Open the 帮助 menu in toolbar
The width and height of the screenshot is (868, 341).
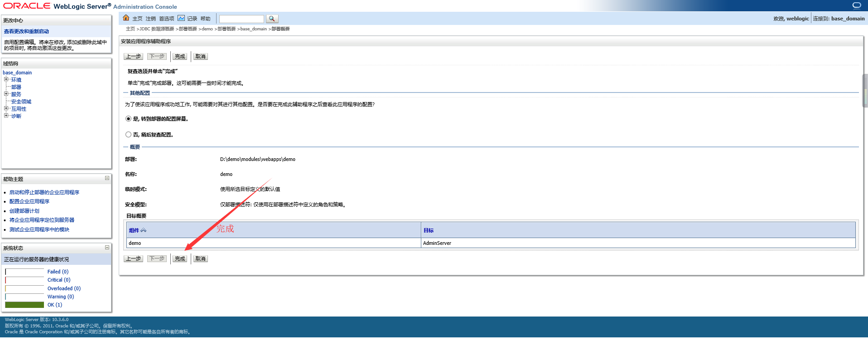pos(205,19)
